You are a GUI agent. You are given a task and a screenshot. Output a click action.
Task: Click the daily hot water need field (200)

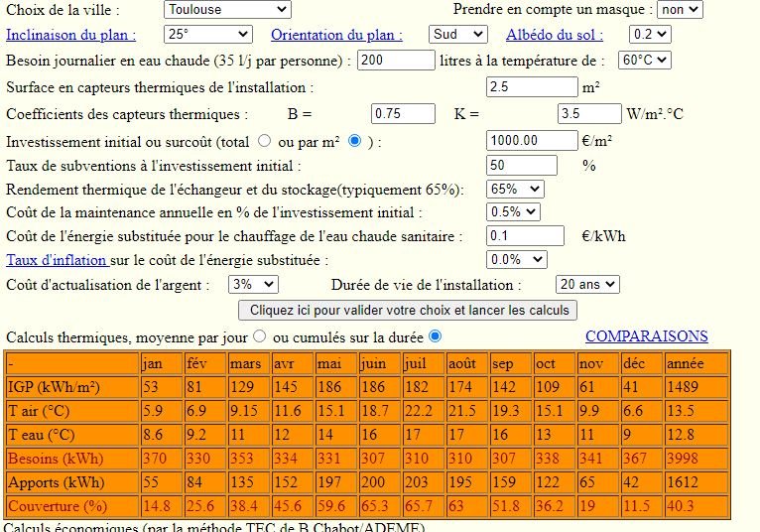click(396, 61)
